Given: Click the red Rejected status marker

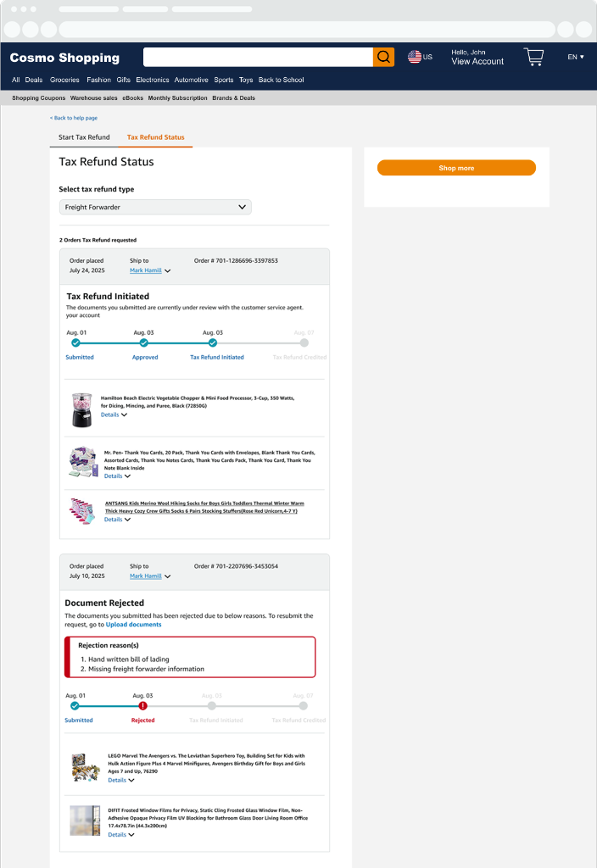Looking at the screenshot, I should click(x=143, y=705).
